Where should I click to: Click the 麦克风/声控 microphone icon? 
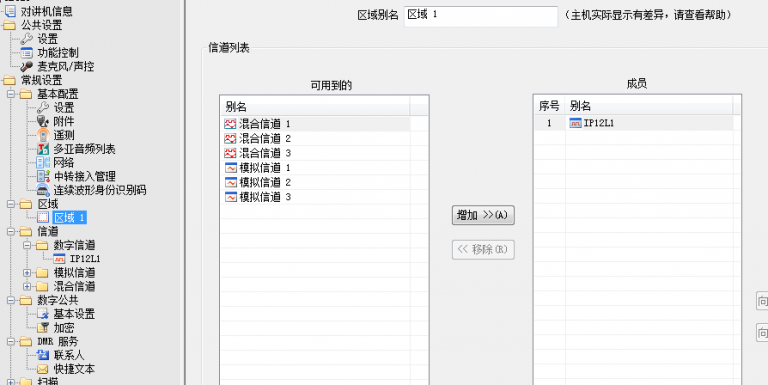(26, 66)
